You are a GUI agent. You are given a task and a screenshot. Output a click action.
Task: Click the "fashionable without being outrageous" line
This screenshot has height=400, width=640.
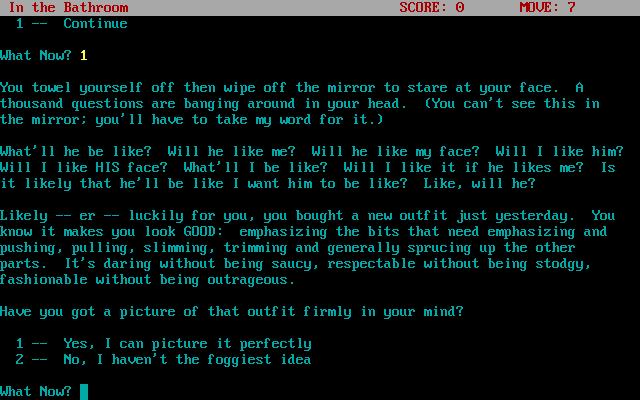147,280
